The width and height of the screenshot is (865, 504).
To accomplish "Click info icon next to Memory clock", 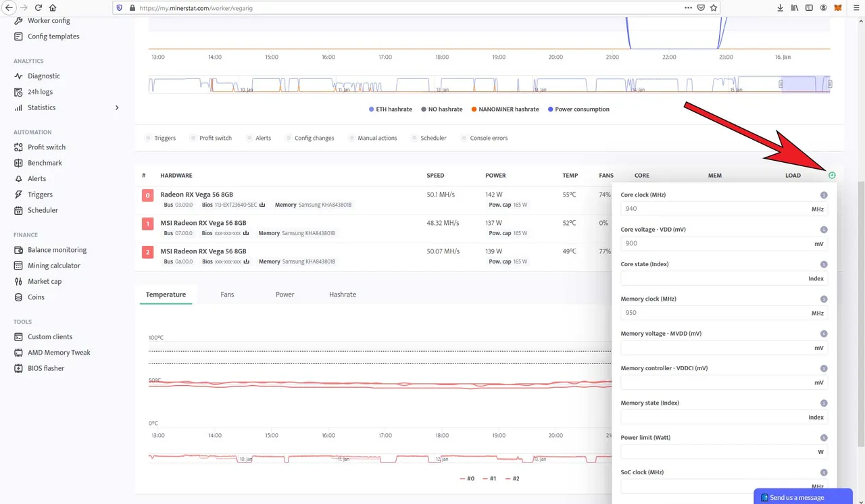I will (x=824, y=299).
